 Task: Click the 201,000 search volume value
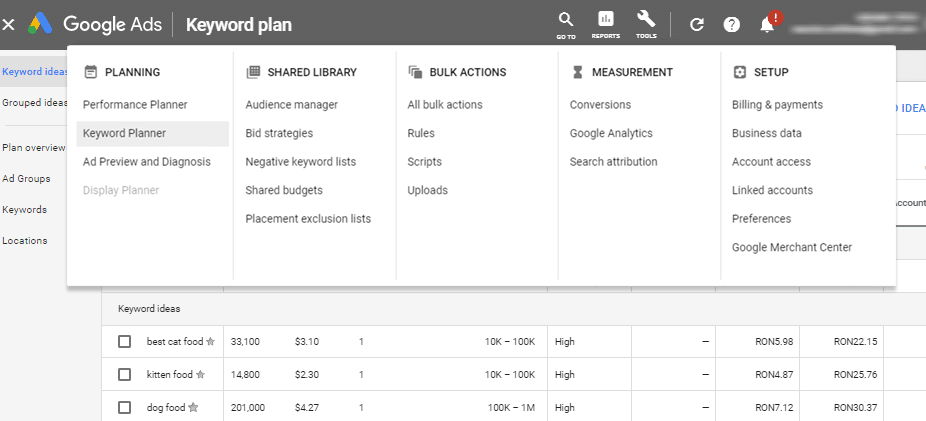click(248, 407)
